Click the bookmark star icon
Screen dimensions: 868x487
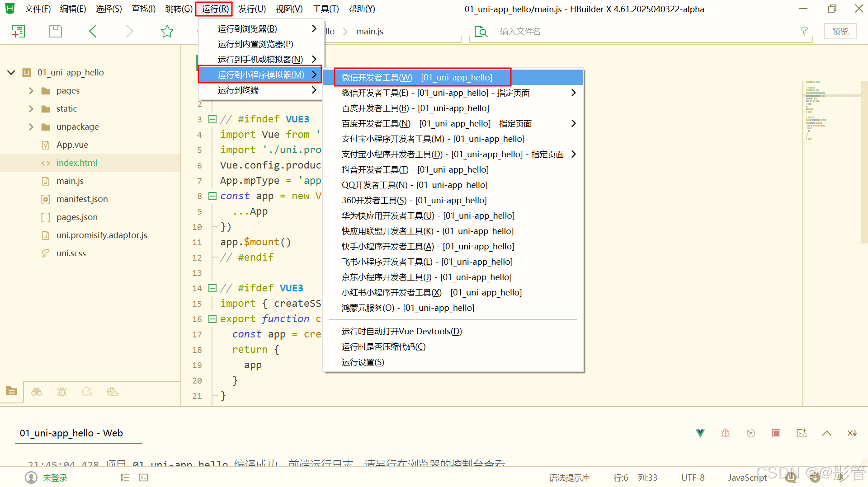pyautogui.click(x=167, y=31)
